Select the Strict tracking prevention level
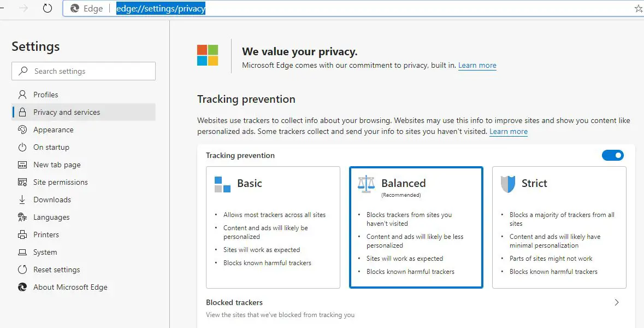 click(x=559, y=227)
